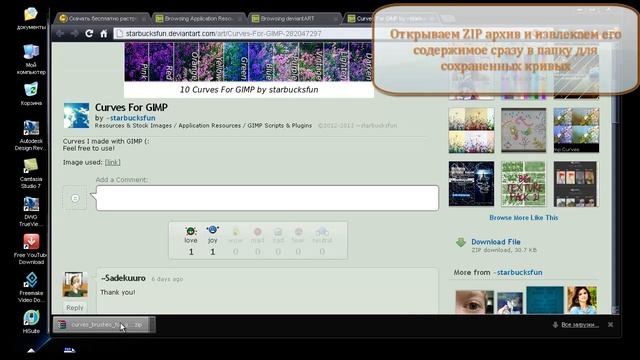Switch to Browsing Application Resources tab
640x360 pixels.
(x=199, y=18)
